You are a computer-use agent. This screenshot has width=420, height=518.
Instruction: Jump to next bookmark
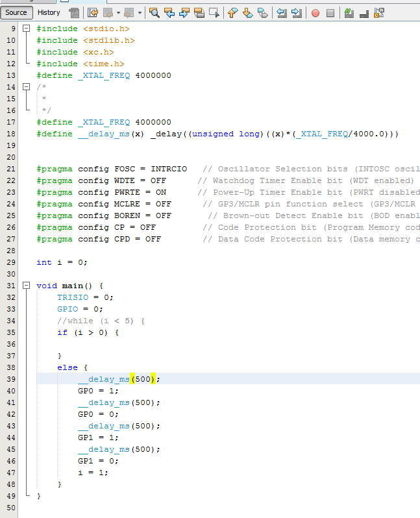click(x=247, y=12)
